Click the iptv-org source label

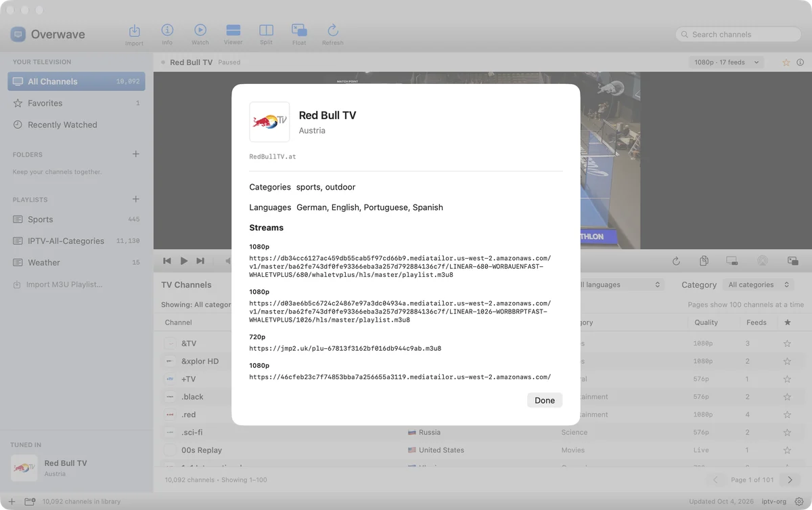(x=773, y=502)
